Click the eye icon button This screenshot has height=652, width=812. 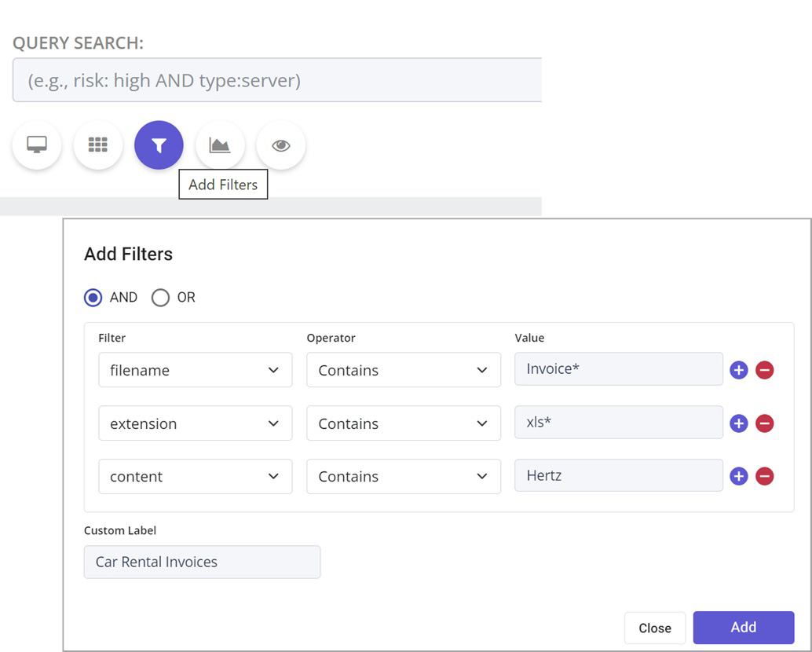(280, 145)
